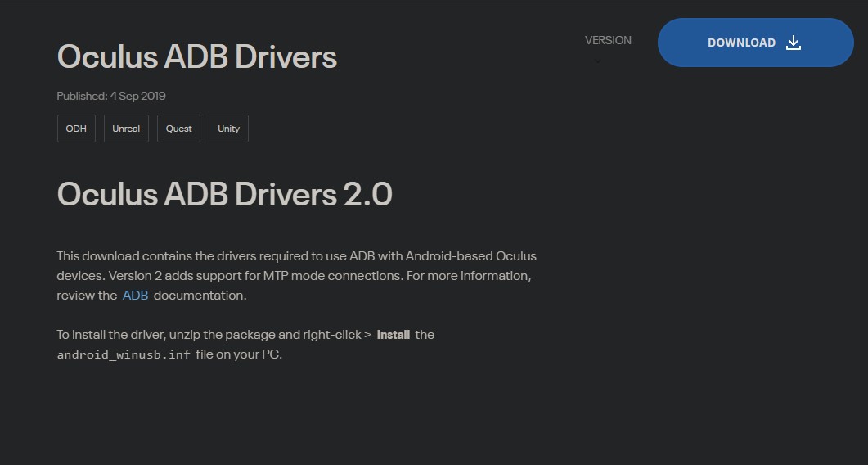Click the word documentation after ADB

click(200, 296)
